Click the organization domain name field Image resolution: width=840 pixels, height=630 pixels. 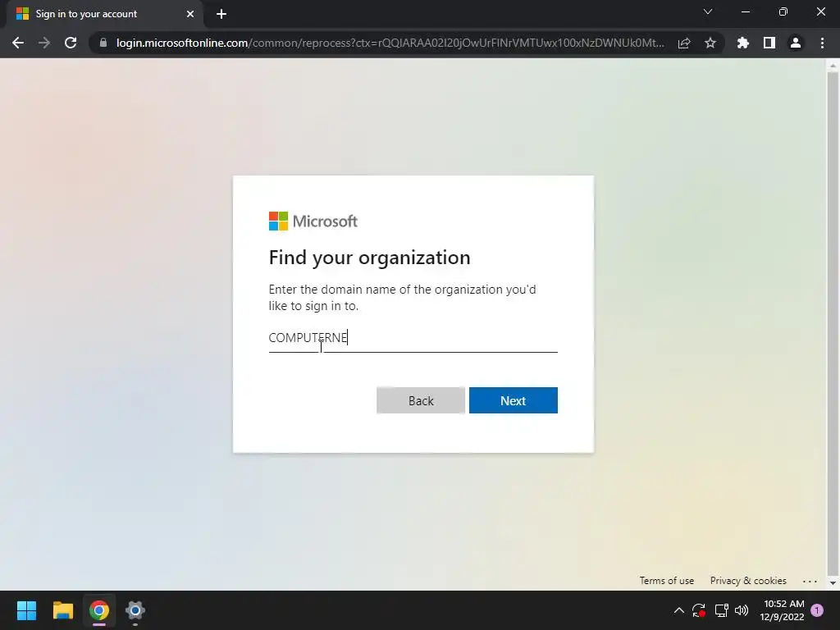[x=413, y=338]
